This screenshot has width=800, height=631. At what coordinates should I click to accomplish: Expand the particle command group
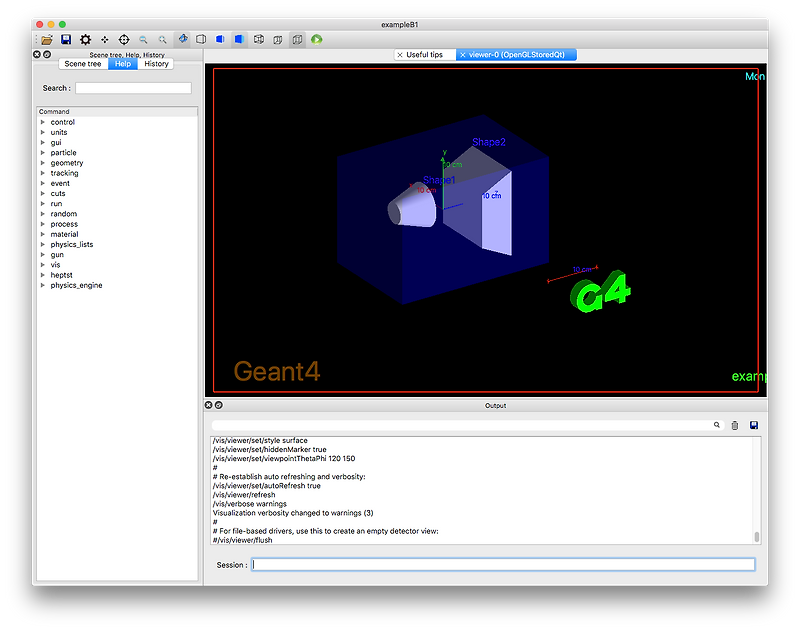43,153
